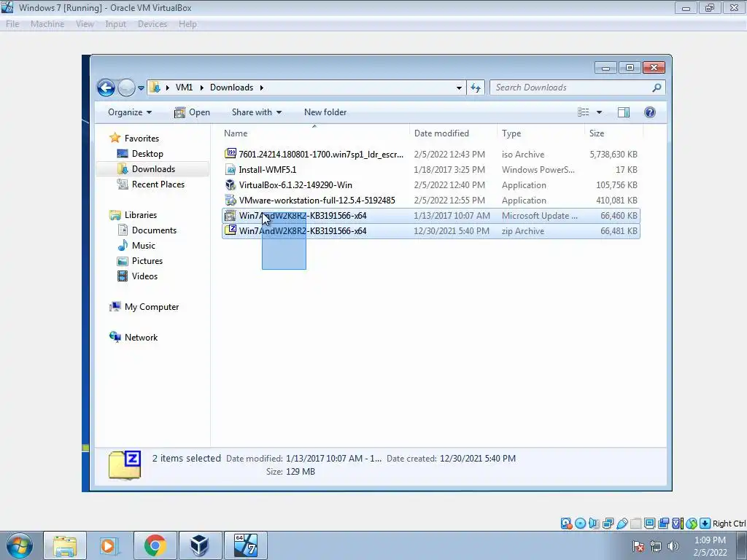Select the Install-WMF5.1 PowerShell script
The image size is (747, 560).
click(x=430, y=169)
